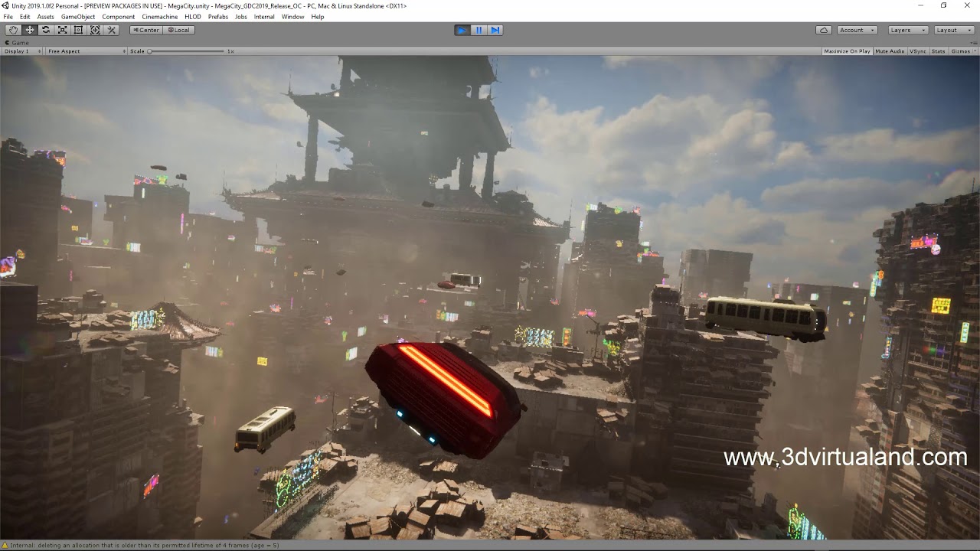Minimize the Unity window
The width and height of the screenshot is (980, 551).
921,5
